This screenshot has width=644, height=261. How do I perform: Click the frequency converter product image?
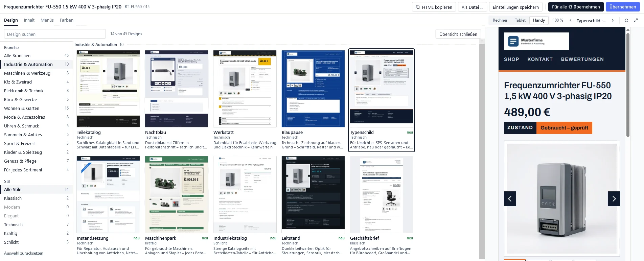coord(562,198)
